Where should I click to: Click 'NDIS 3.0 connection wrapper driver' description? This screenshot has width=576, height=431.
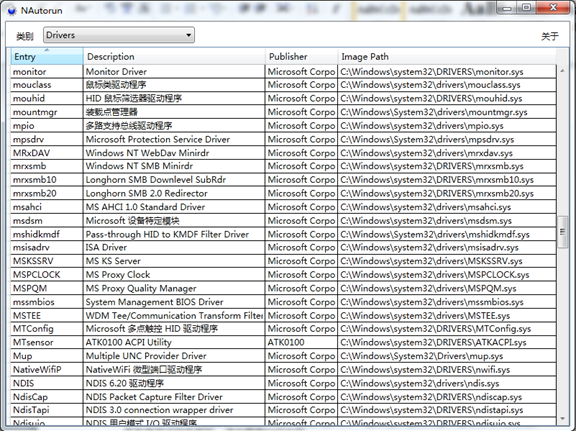159,410
